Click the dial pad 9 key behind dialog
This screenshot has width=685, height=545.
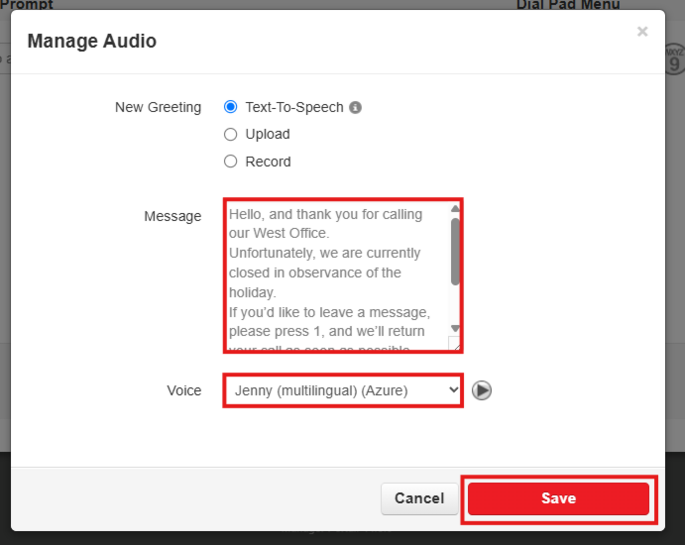[674, 63]
